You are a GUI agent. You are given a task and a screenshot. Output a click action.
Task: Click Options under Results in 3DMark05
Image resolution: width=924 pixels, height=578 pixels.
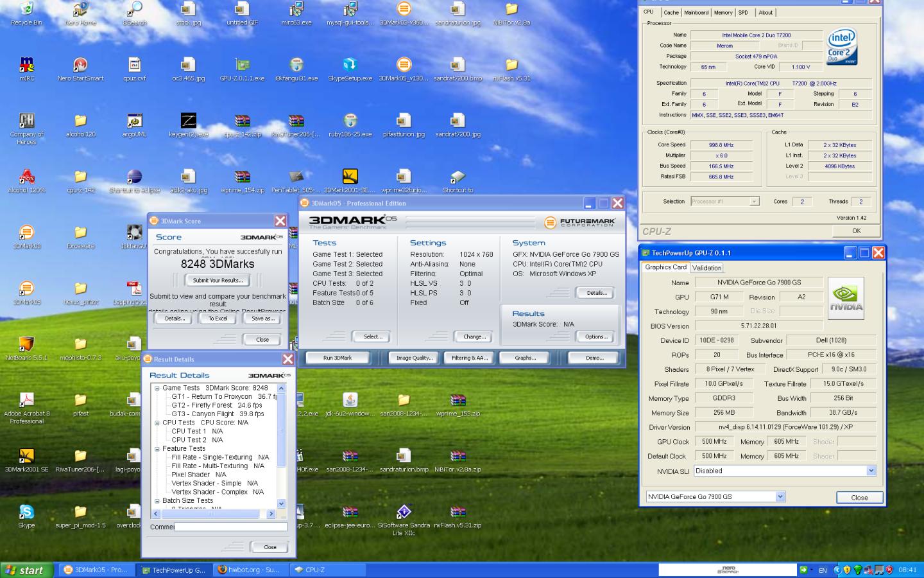(x=595, y=337)
